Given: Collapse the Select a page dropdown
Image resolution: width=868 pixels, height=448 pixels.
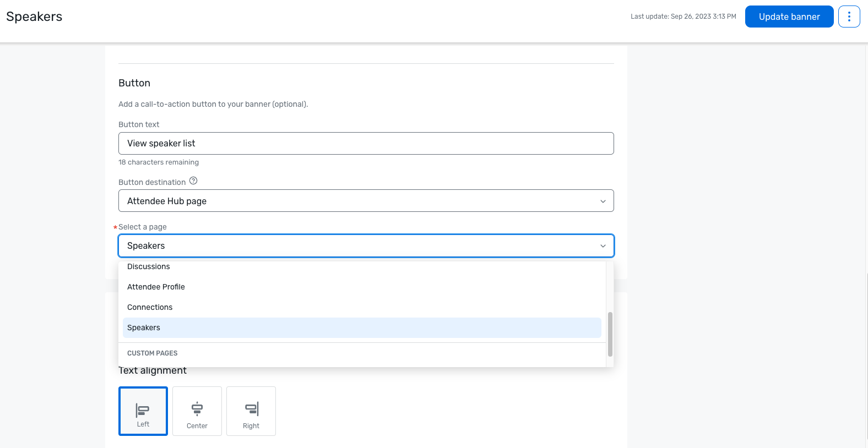Looking at the screenshot, I should [x=366, y=245].
